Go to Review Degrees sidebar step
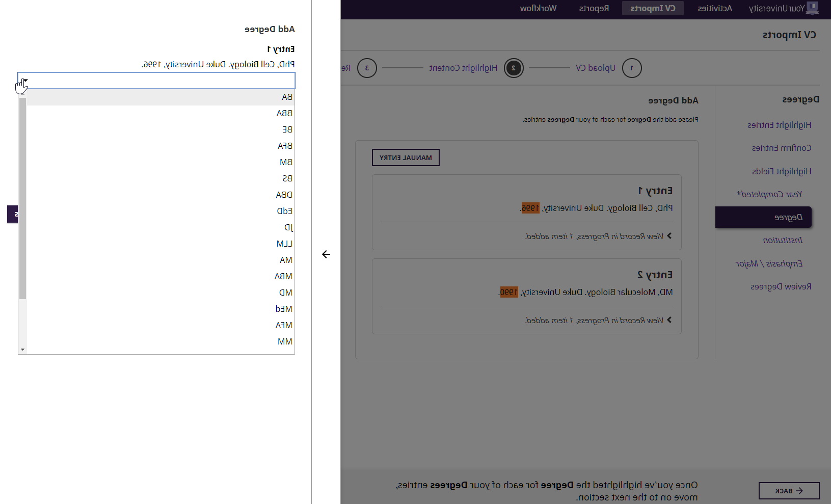Image resolution: width=831 pixels, height=504 pixels. (781, 286)
